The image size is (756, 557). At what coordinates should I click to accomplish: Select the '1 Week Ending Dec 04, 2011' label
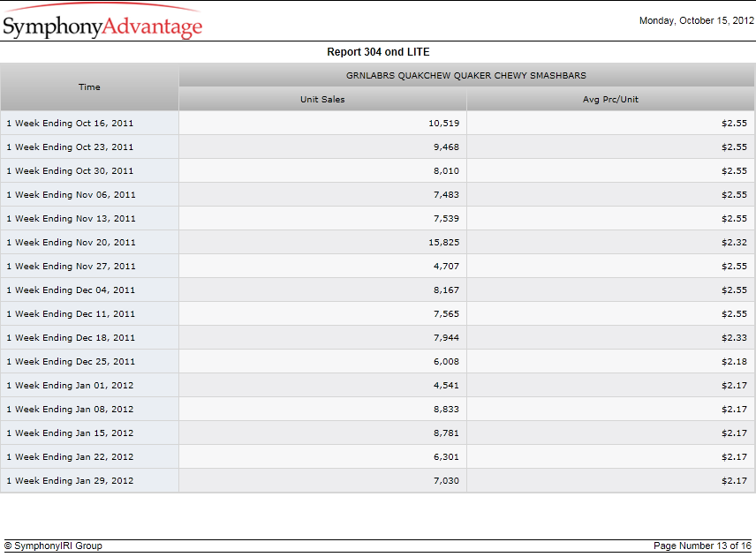(x=71, y=290)
